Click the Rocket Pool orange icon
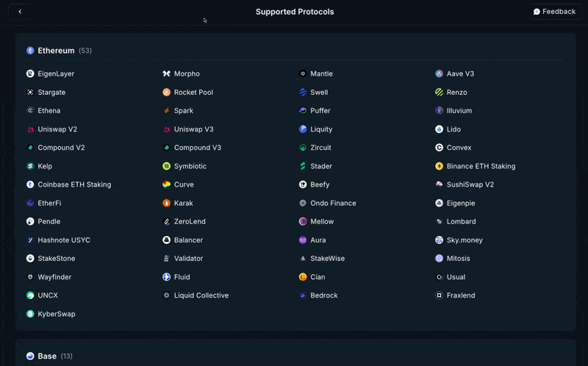Screen dimensions: 588x366 [167, 92]
